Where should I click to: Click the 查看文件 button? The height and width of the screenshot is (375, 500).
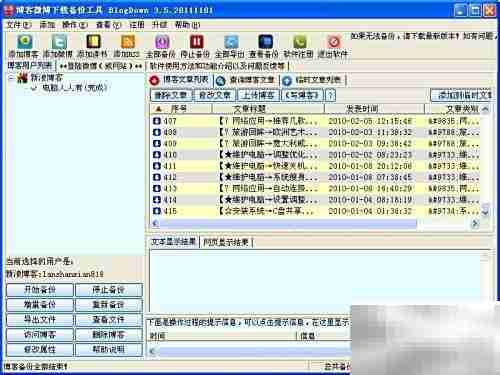109,320
